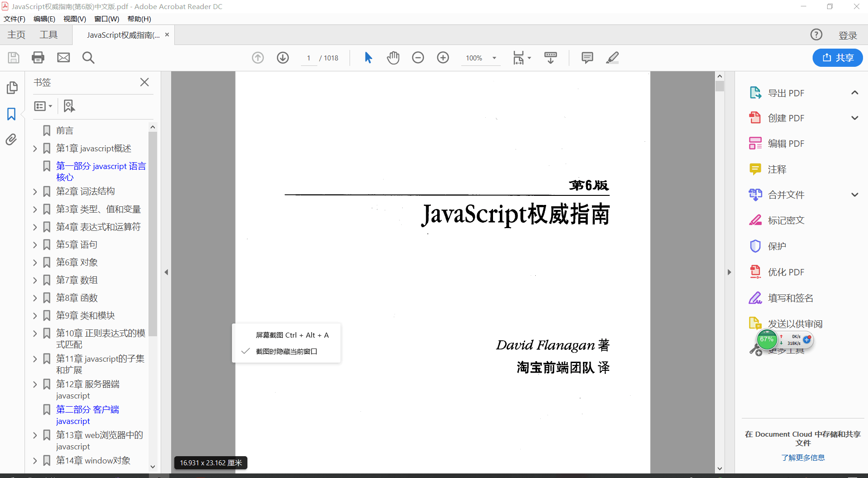Open the 帮助(H) menu
Image resolution: width=868 pixels, height=478 pixels.
click(139, 19)
